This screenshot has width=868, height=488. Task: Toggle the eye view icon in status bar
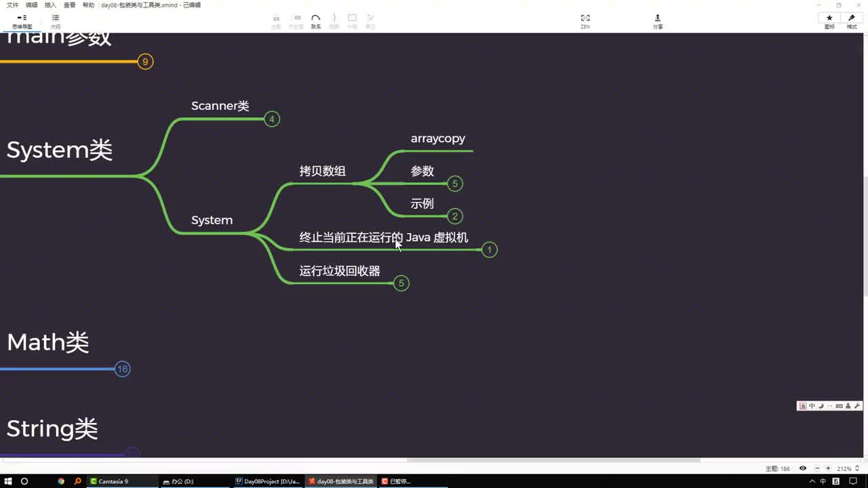(x=803, y=468)
